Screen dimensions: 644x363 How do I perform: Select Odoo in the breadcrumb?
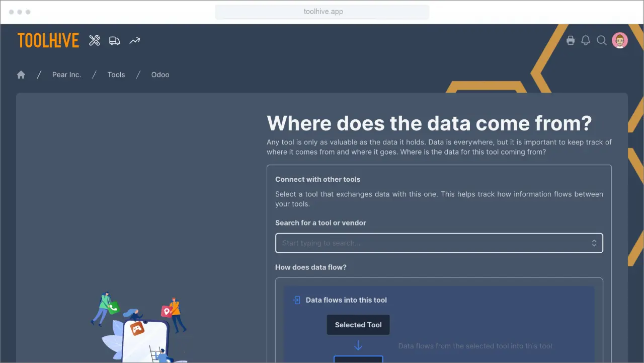coord(160,74)
